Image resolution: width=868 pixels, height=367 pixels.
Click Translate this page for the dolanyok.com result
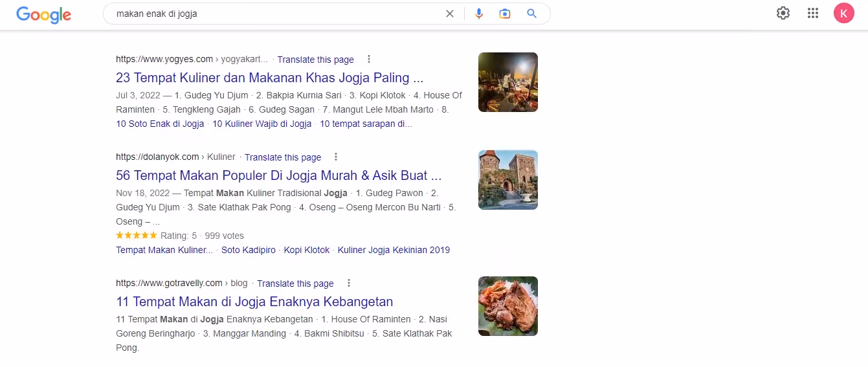click(283, 157)
